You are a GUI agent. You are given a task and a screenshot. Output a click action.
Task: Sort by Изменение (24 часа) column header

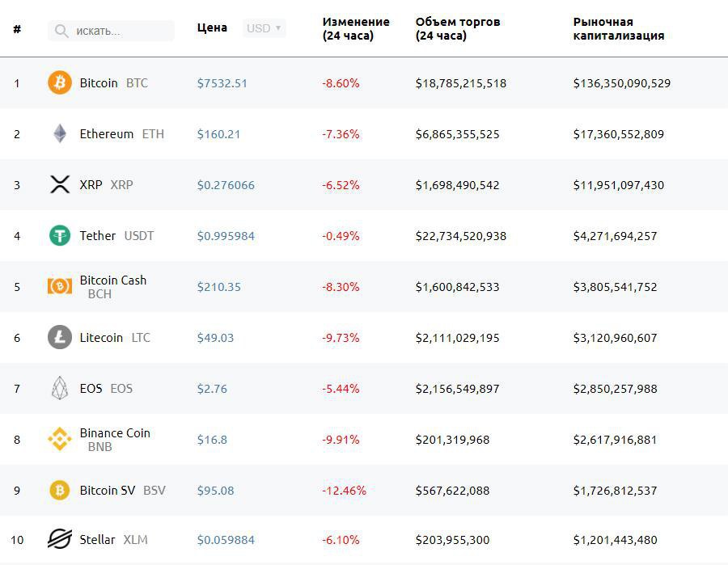coord(356,28)
